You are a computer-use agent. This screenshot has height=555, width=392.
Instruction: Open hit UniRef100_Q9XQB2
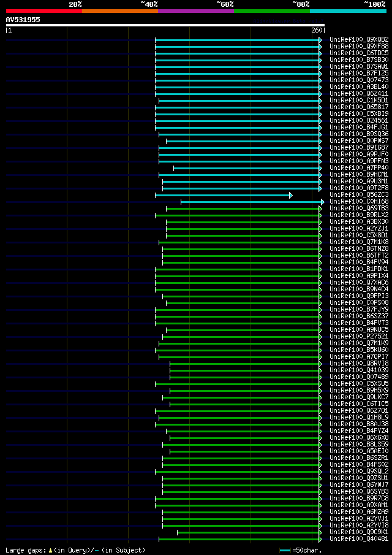pyautogui.click(x=359, y=40)
